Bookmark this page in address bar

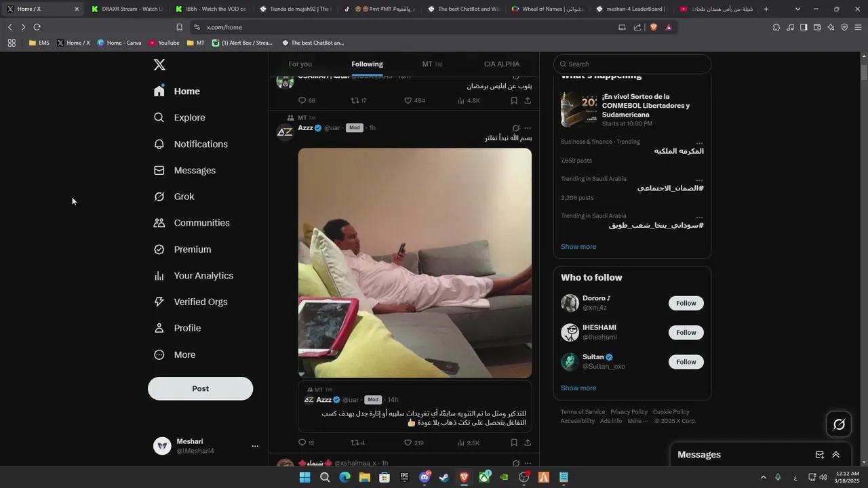(179, 27)
